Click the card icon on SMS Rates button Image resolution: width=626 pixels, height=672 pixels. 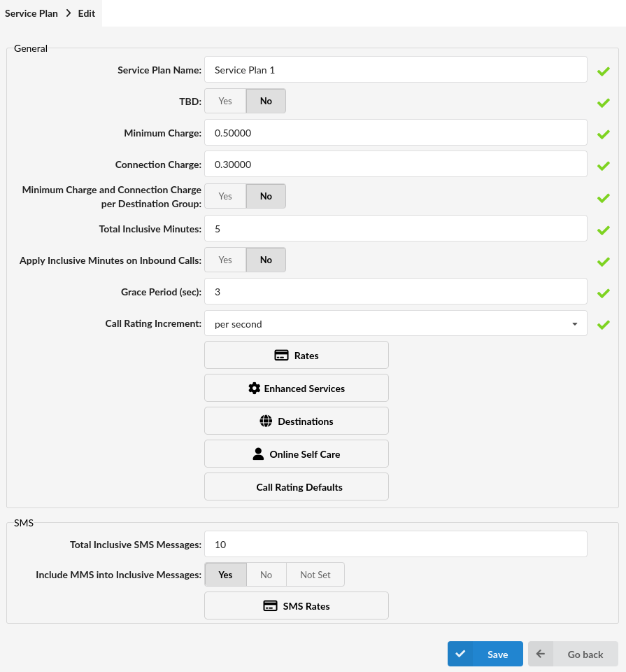[270, 606]
